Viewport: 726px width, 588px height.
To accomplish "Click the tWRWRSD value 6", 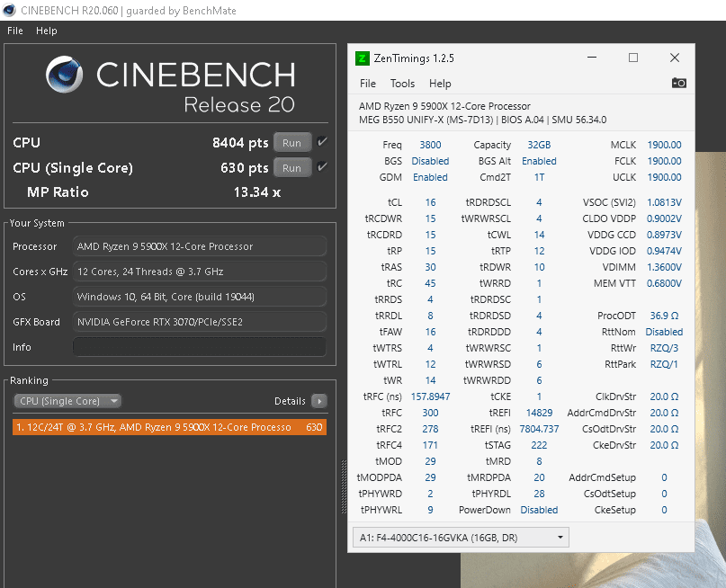I will tap(539, 364).
